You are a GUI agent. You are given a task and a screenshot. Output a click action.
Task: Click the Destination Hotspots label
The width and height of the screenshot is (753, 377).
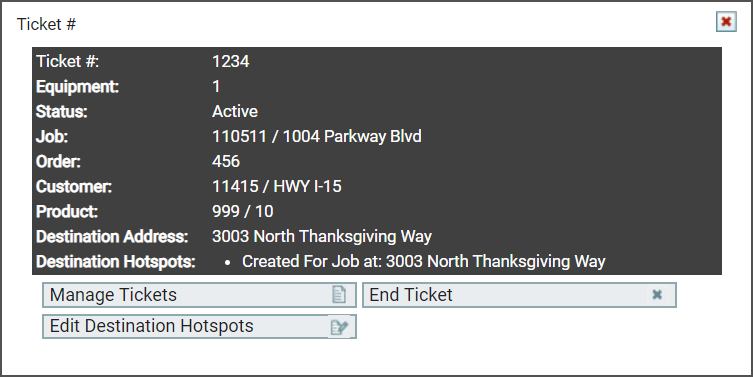(116, 262)
